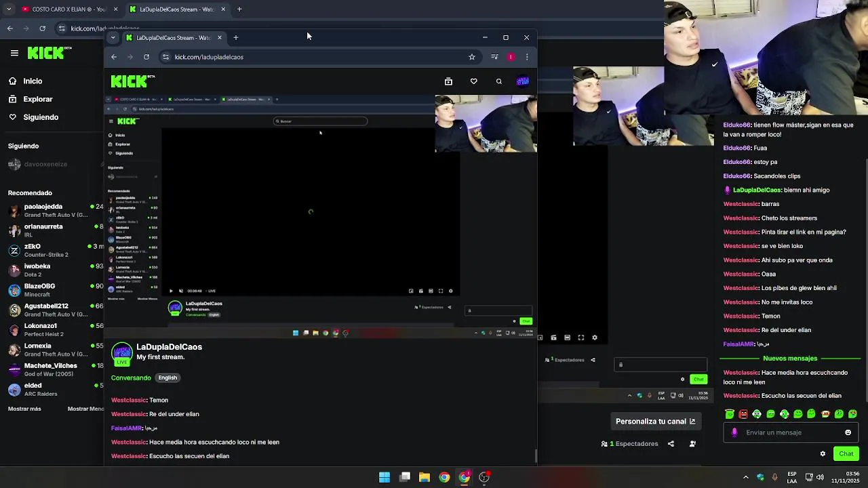Open Kick sidebar hamburger menu in background window
Screen dimensions: 868x488
pos(14,53)
